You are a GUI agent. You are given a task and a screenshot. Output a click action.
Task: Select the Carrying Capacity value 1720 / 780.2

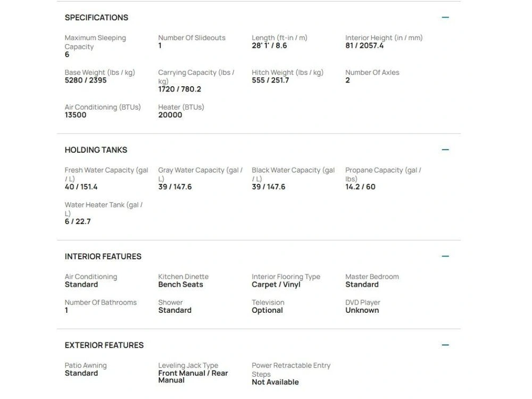[179, 89]
